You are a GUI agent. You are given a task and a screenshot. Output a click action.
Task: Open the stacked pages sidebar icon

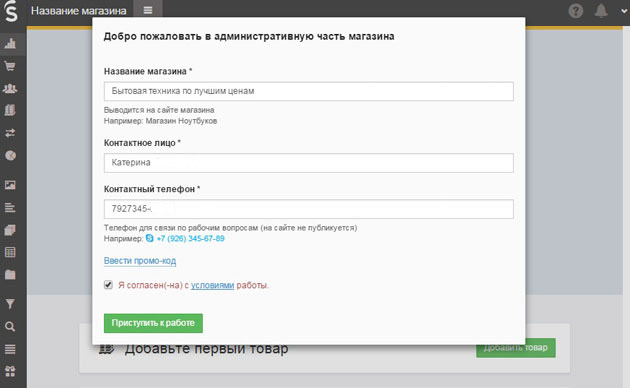[10, 230]
